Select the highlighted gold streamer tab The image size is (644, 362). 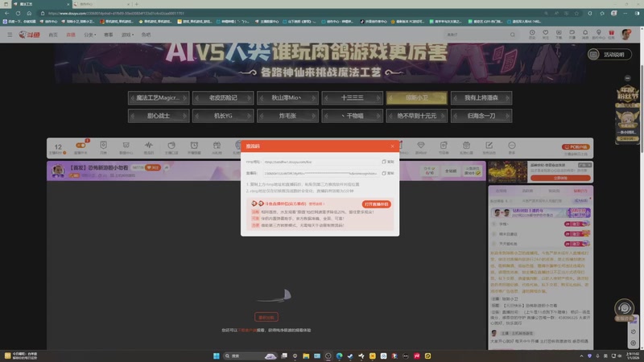(416, 97)
